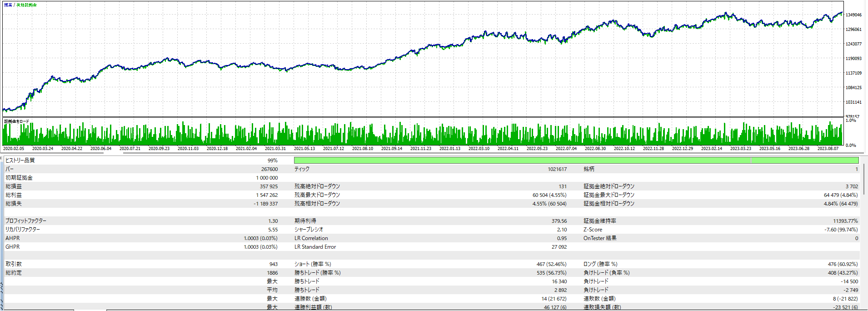Click the 467 (52.46%) short trades value
This screenshot has height=311, width=868.
point(552,264)
